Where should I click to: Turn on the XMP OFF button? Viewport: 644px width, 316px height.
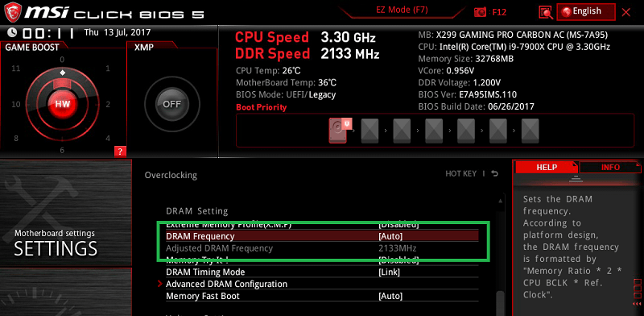[171, 104]
